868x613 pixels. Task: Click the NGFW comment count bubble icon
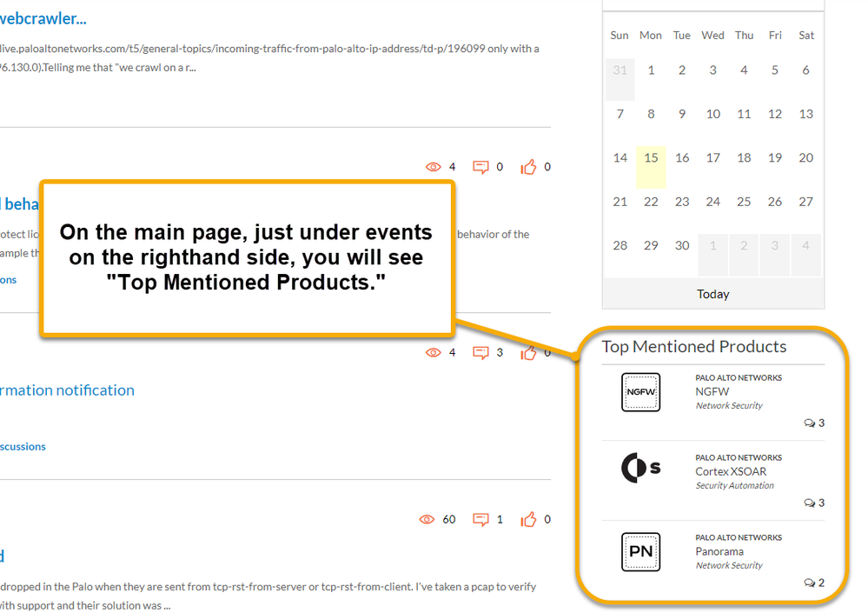[x=810, y=423]
